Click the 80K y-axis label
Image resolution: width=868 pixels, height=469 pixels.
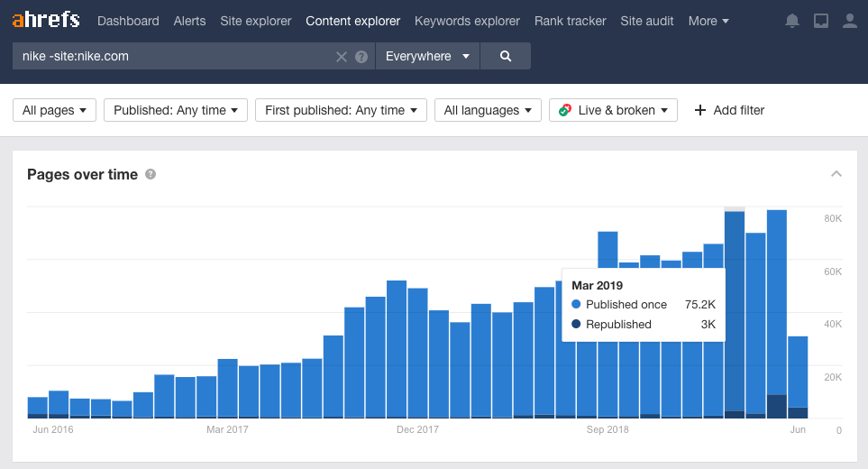pos(833,219)
